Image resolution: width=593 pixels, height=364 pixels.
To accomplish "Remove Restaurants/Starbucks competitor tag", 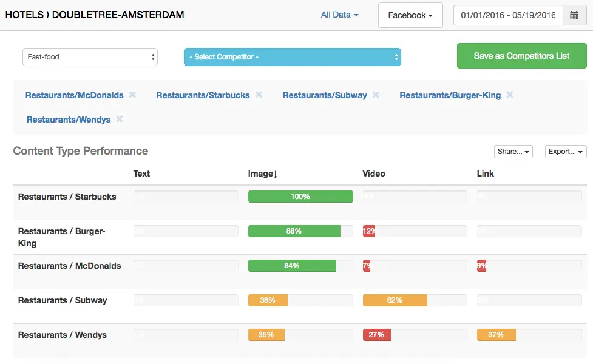I will coord(259,95).
